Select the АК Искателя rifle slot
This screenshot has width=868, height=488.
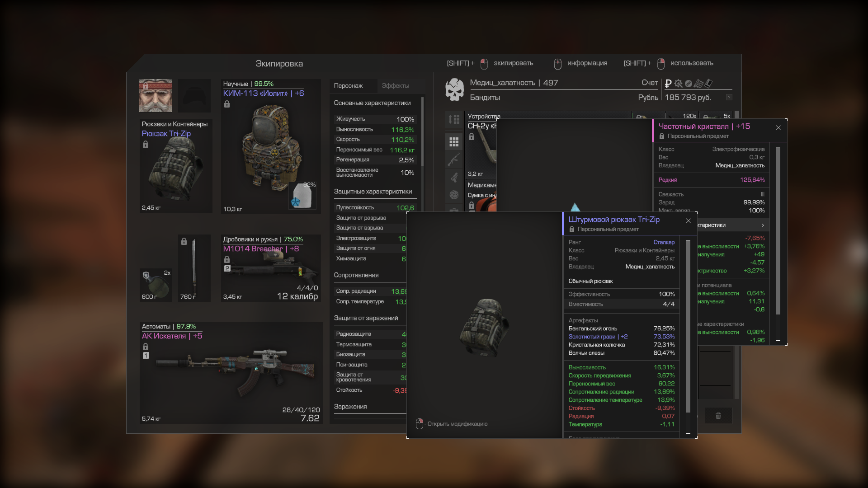pos(231,373)
